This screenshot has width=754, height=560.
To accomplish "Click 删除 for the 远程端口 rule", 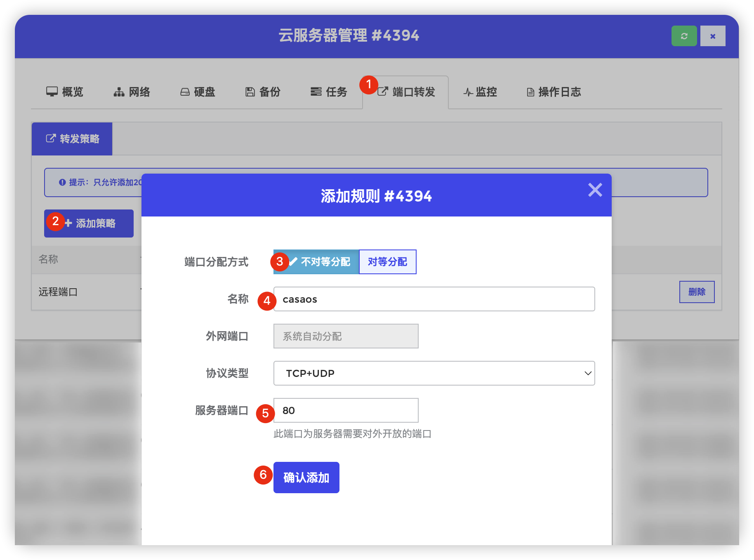I will tap(697, 292).
